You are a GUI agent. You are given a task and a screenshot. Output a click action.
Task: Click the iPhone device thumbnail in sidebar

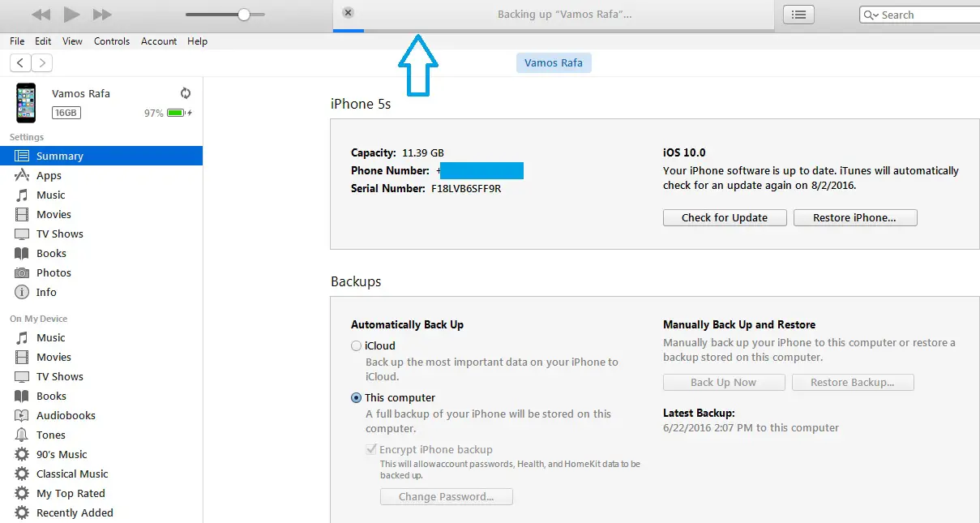[26, 102]
